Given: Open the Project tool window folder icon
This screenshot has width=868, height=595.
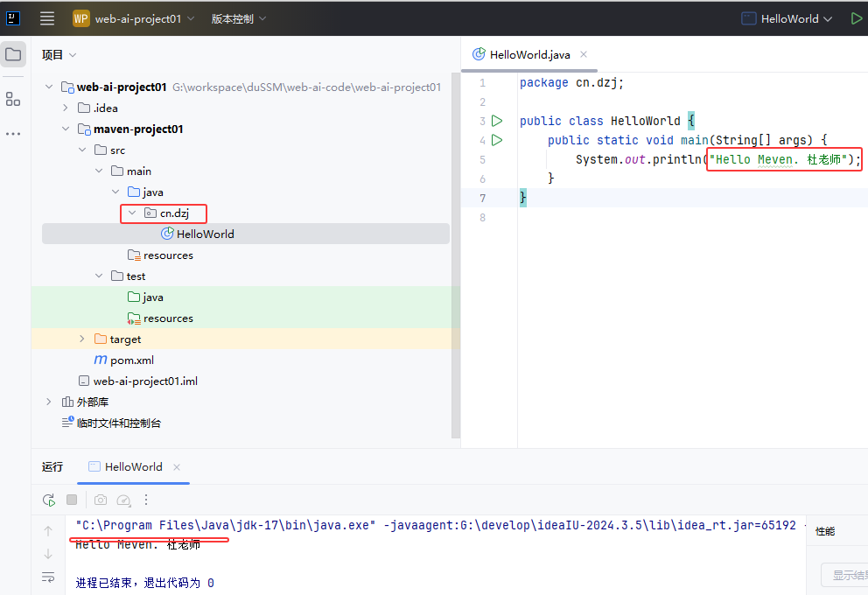Looking at the screenshot, I should [x=13, y=55].
